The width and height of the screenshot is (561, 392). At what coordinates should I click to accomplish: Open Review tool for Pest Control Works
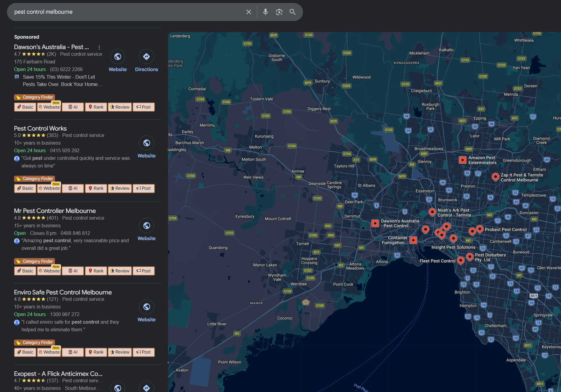[x=120, y=188]
